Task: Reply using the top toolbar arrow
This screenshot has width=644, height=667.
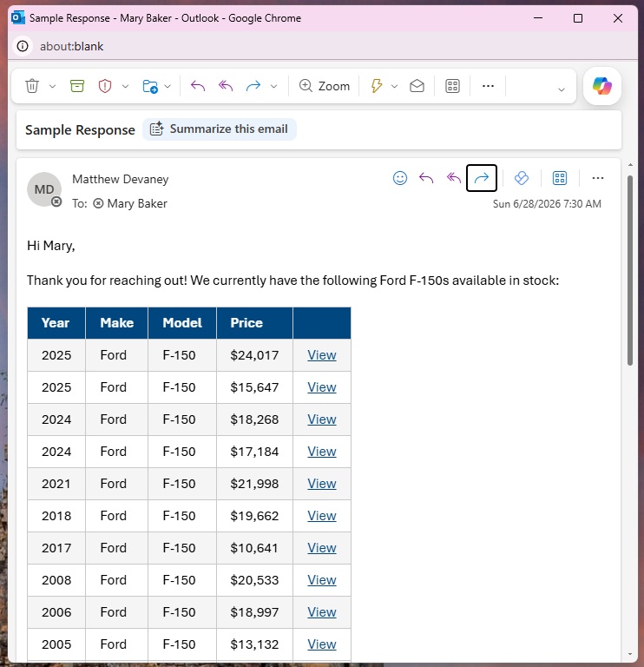Action: pyautogui.click(x=198, y=86)
